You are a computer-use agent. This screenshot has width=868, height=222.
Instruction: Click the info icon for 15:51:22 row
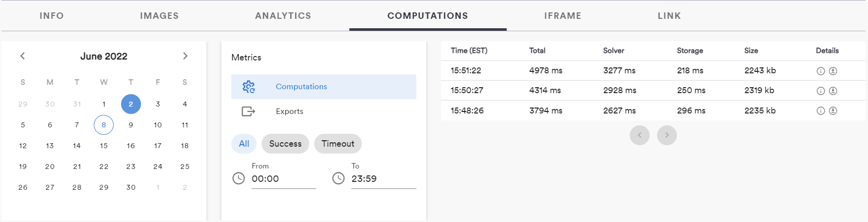(820, 71)
